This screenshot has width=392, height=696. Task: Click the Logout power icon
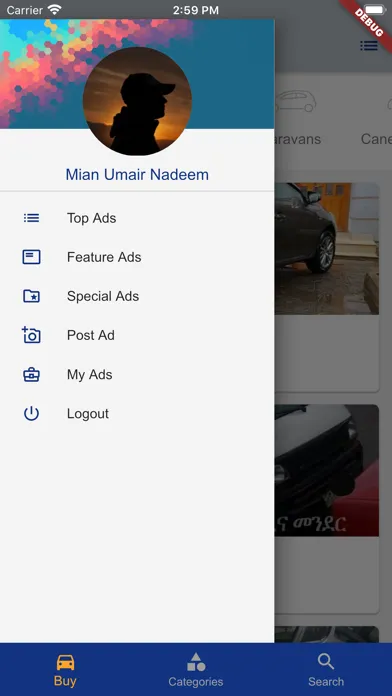32,414
